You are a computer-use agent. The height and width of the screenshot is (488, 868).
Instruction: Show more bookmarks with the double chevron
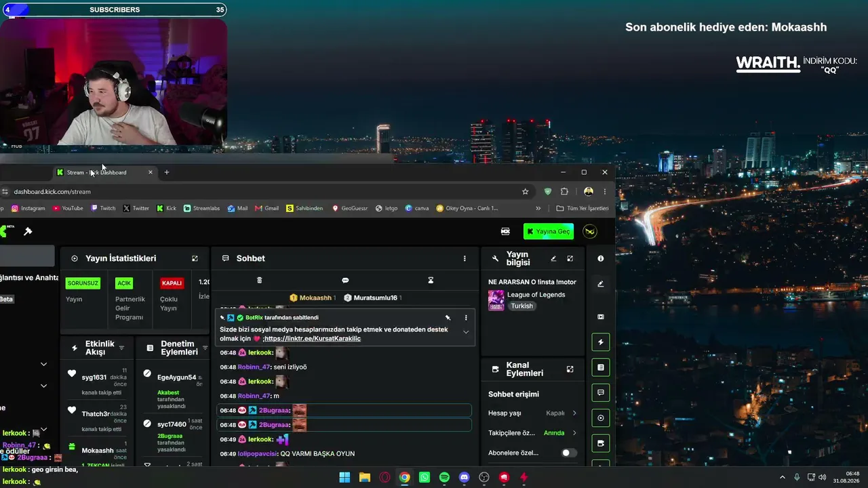[538, 209]
